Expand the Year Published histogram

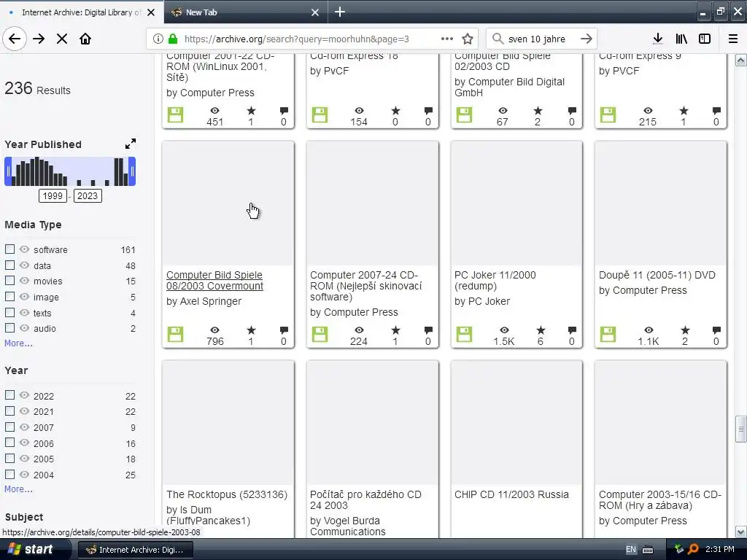(x=130, y=144)
